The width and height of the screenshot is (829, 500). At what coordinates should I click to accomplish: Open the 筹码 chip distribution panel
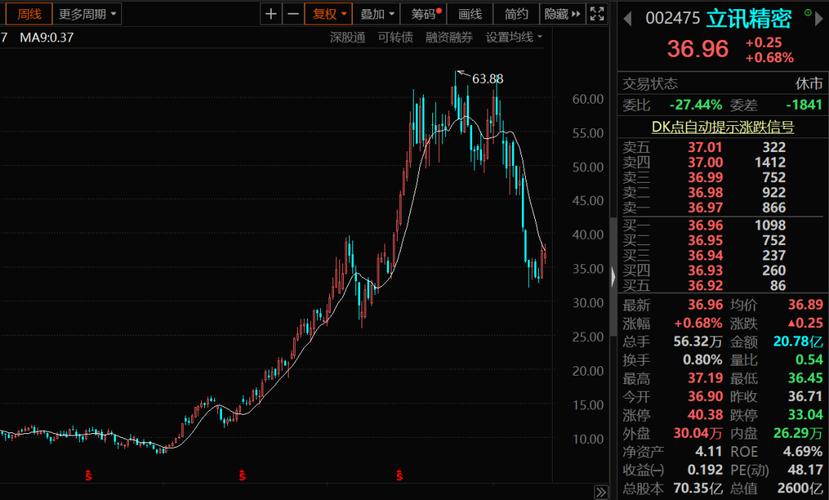(425, 14)
